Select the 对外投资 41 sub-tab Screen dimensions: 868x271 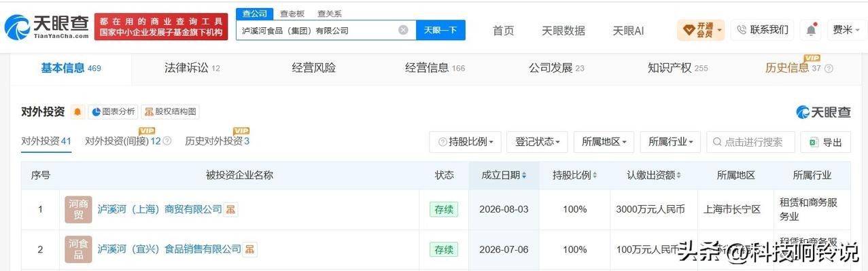46,141
